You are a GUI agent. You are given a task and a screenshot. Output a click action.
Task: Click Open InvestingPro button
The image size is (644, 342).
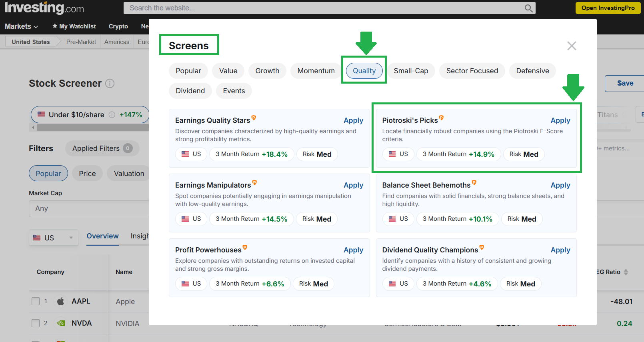[x=608, y=8]
